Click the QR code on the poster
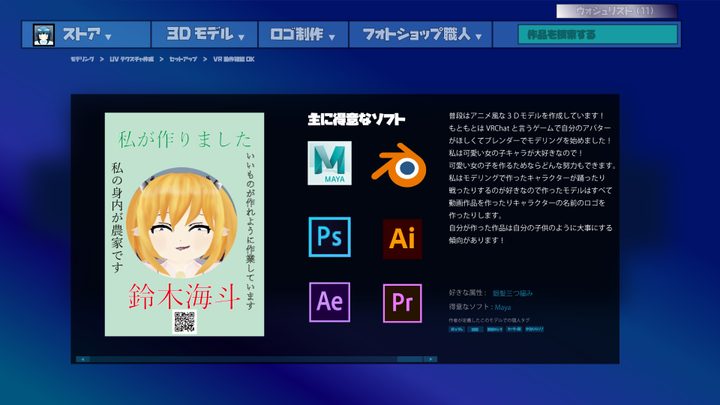The image size is (720, 405). 185,322
